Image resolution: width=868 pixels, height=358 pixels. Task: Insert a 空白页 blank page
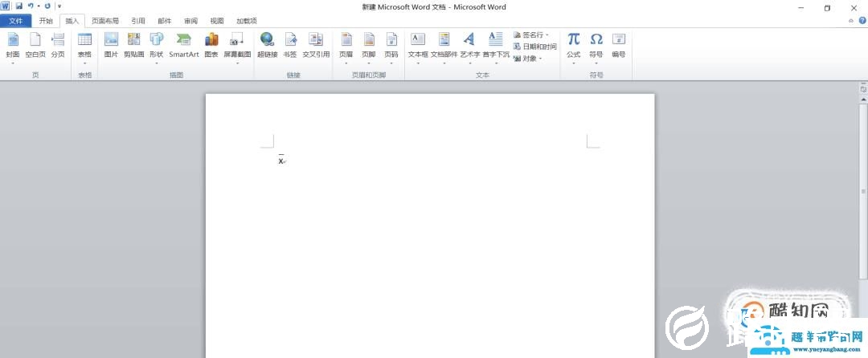[x=35, y=43]
